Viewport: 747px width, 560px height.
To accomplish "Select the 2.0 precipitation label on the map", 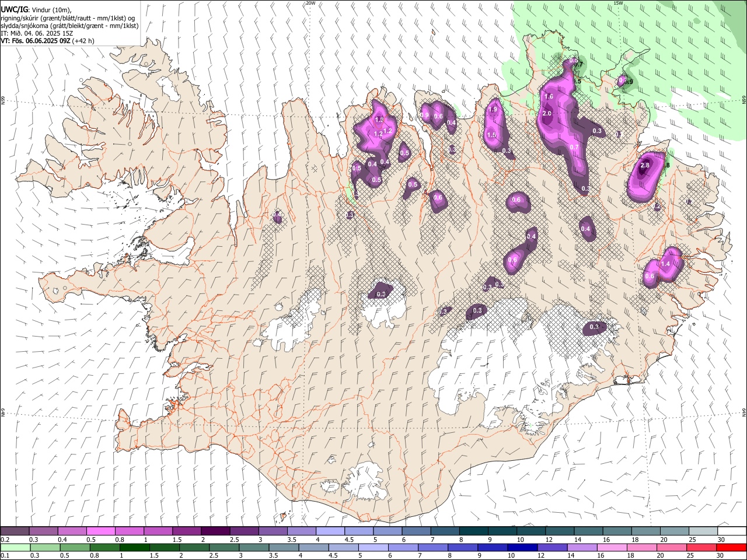I will (x=547, y=113).
